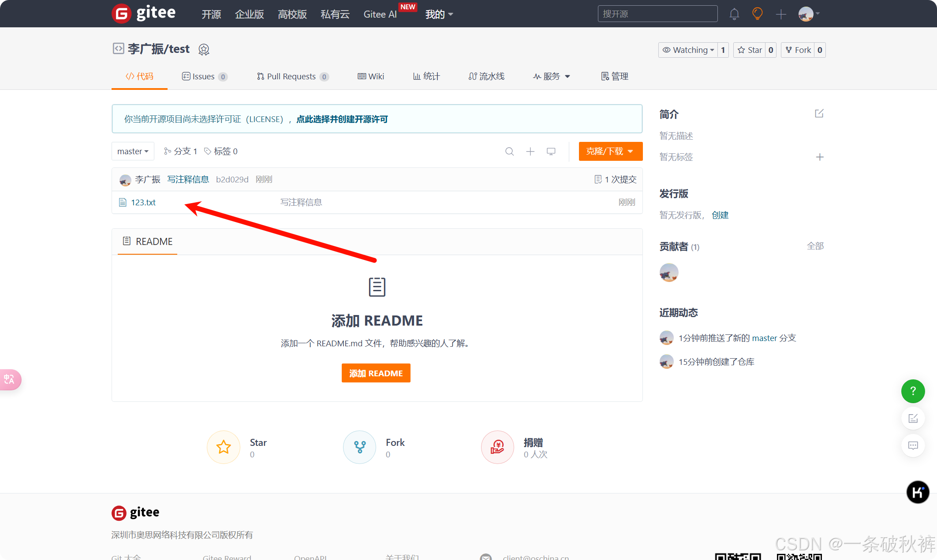Open the 统计 tab

pyautogui.click(x=426, y=77)
